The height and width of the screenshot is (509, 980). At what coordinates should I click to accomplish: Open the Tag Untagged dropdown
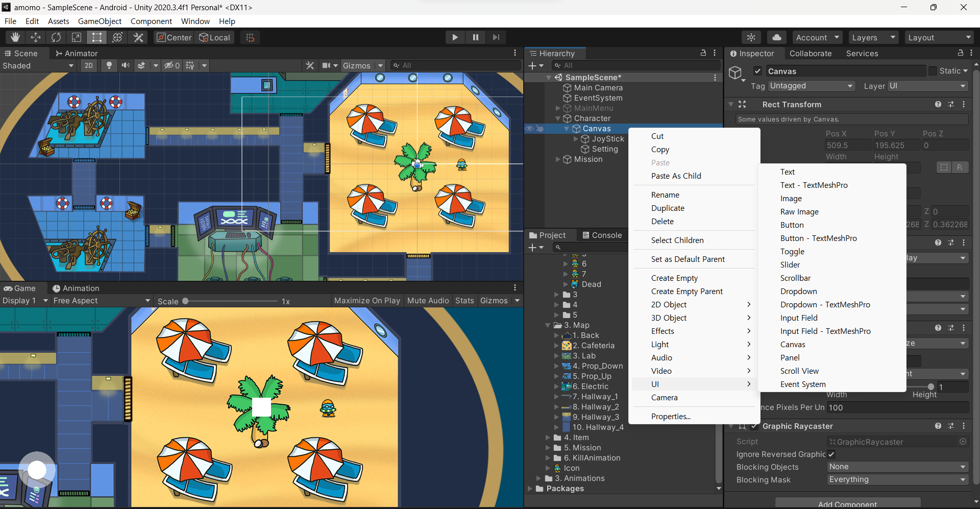tap(812, 86)
